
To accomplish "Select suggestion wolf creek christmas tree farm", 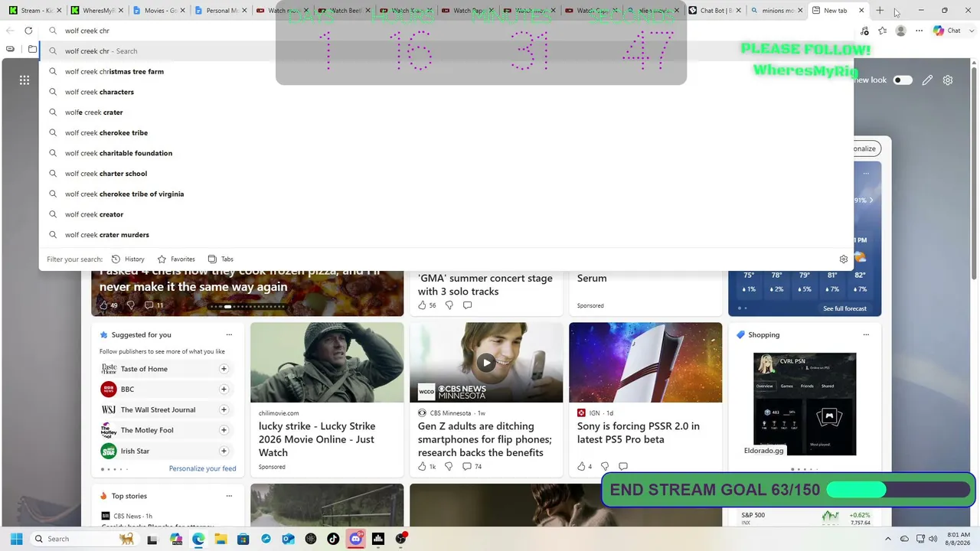I will pos(446,71).
